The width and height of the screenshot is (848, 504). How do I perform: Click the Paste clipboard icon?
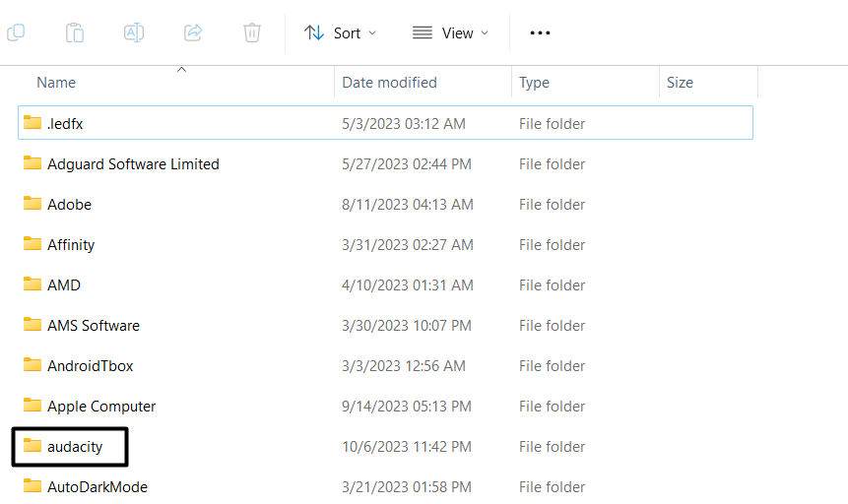pos(75,32)
